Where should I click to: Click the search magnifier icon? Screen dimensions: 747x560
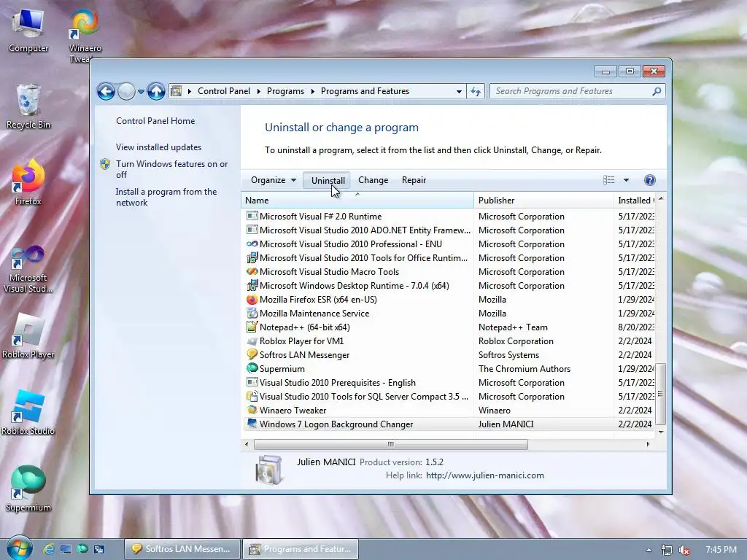coord(657,91)
